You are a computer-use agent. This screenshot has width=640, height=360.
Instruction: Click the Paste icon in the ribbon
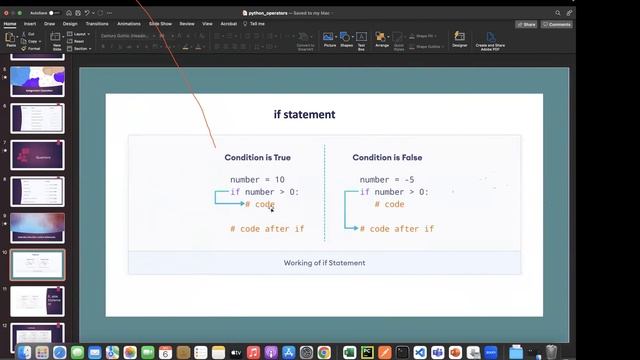tap(10, 38)
